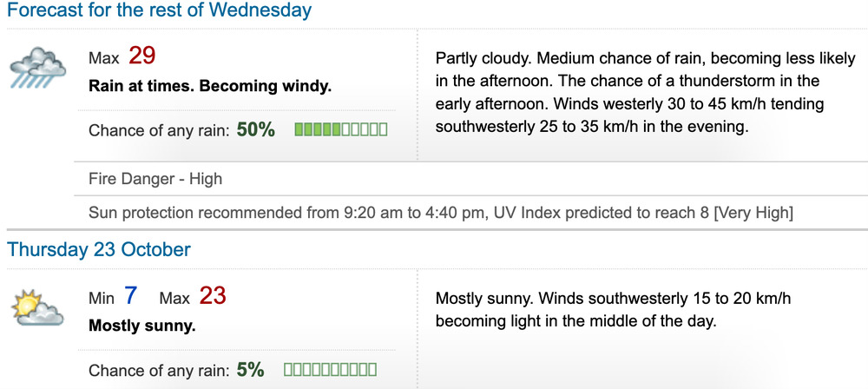The width and height of the screenshot is (868, 389).
Task: Click Wednesday's detailed forecast paragraph about thunderstorm
Action: pyautogui.click(x=645, y=92)
